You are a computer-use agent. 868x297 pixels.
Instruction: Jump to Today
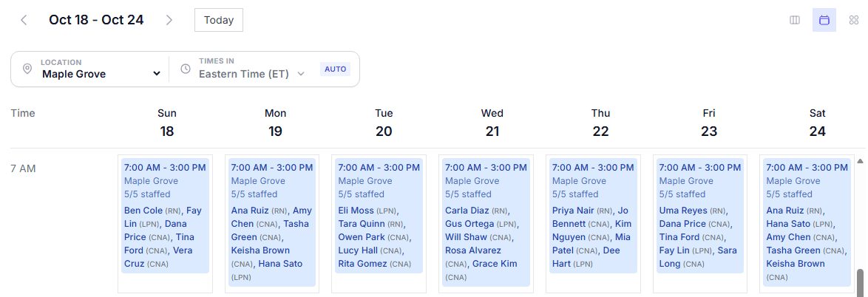click(219, 20)
